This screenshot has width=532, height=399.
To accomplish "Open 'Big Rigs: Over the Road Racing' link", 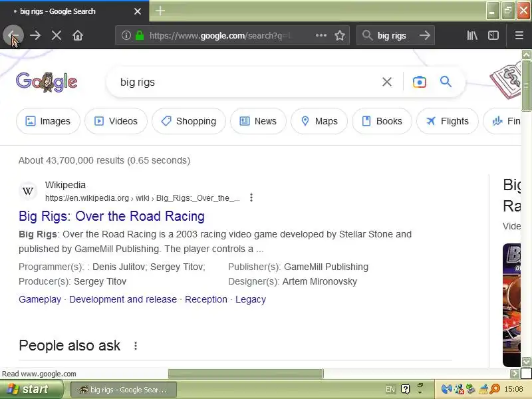I will 112,216.
